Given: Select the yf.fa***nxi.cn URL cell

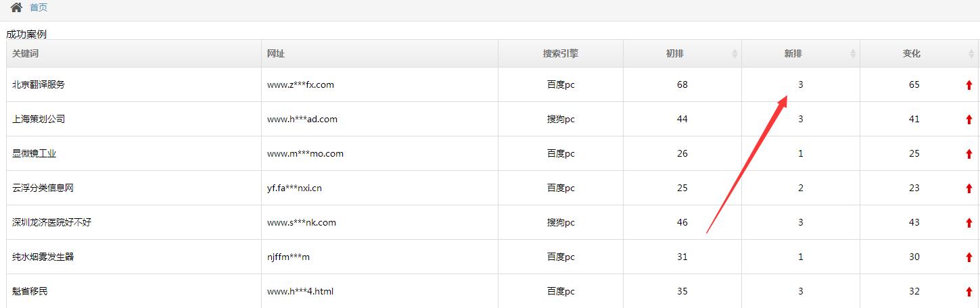Looking at the screenshot, I should coord(380,188).
